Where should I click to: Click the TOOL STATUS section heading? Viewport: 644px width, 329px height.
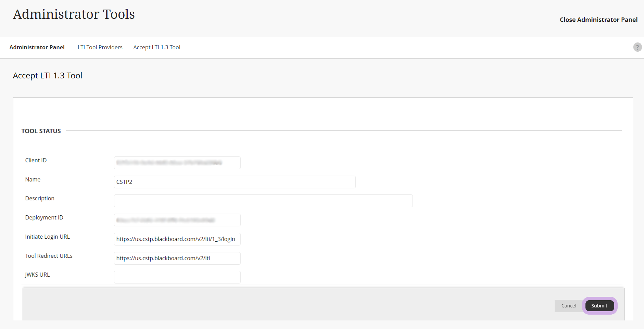click(41, 131)
